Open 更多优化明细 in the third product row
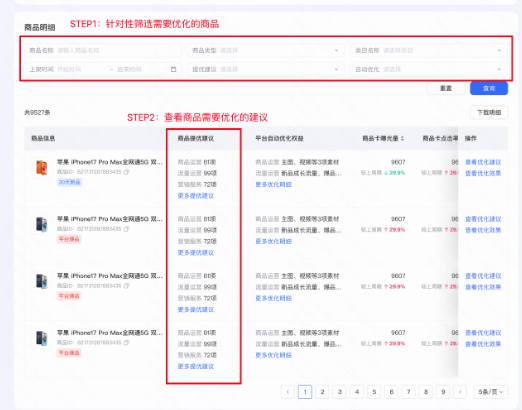 (273, 298)
